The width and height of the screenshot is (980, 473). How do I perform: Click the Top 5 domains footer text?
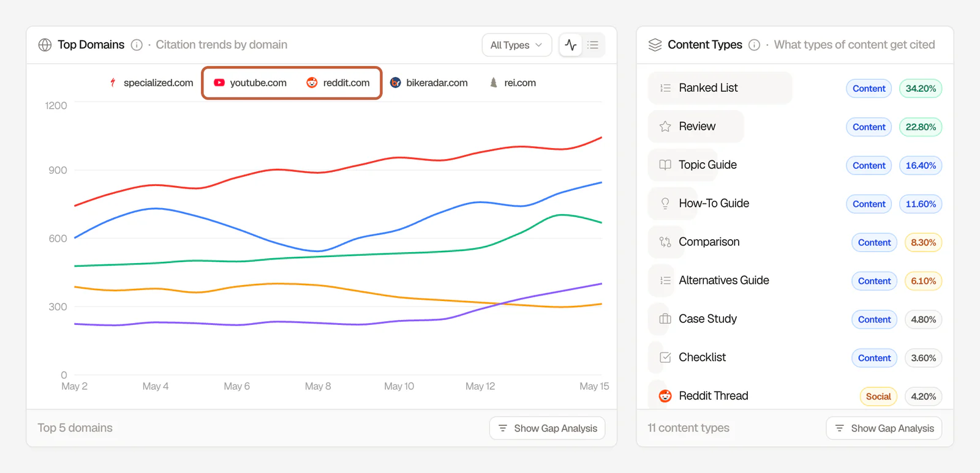pyautogui.click(x=75, y=428)
